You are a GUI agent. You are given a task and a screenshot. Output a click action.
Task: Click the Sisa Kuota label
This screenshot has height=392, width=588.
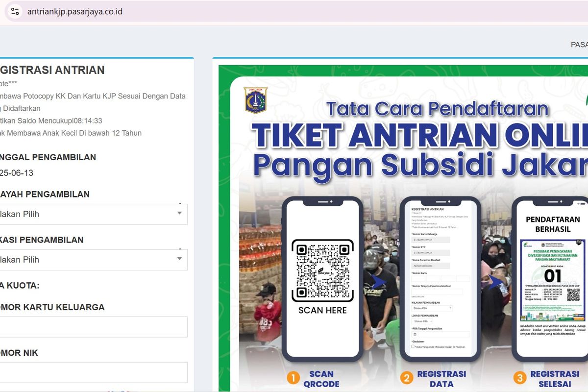20,286
